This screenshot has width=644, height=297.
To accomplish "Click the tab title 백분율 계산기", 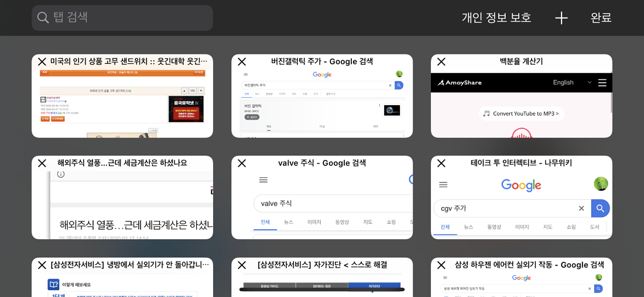I will point(521,61).
